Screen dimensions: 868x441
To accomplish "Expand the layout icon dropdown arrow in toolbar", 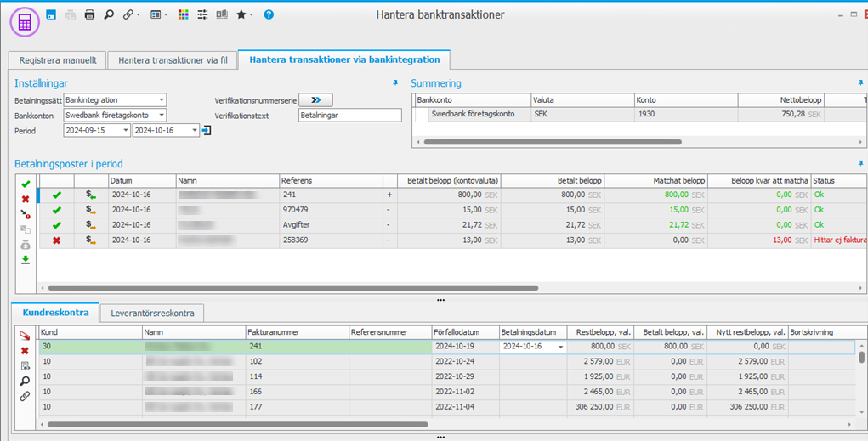I will click(166, 15).
